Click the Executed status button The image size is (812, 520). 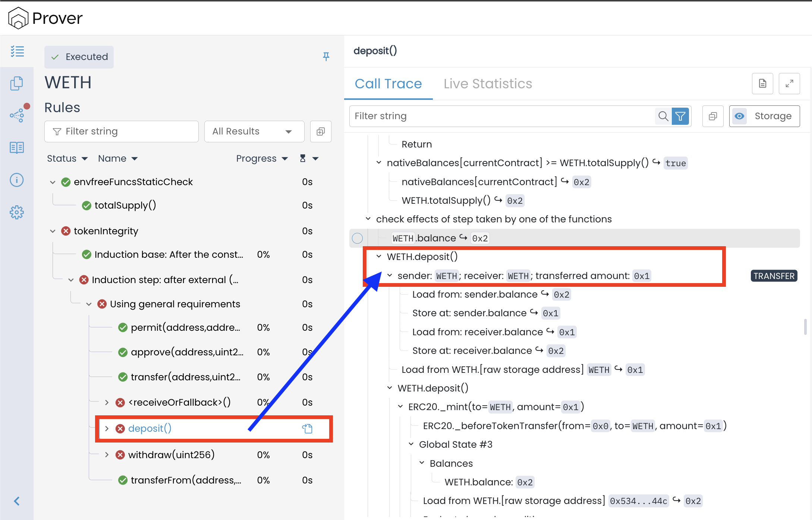(x=79, y=57)
